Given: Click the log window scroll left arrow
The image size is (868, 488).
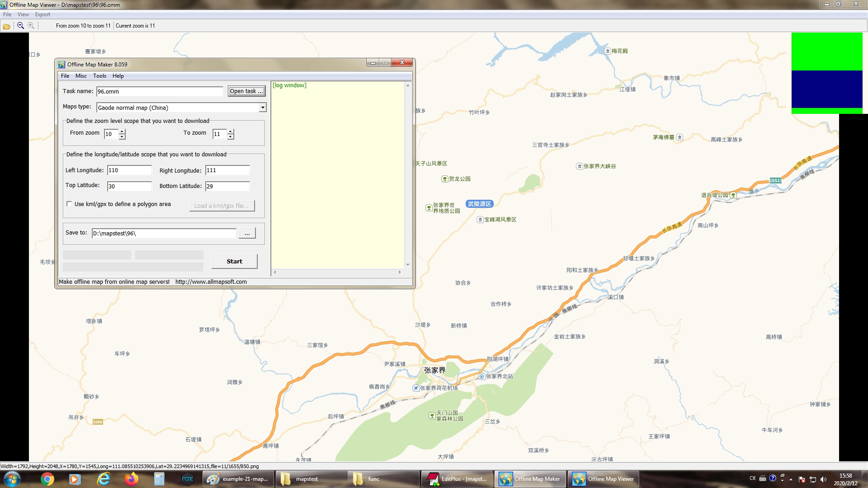Looking at the screenshot, I should pyautogui.click(x=275, y=272).
